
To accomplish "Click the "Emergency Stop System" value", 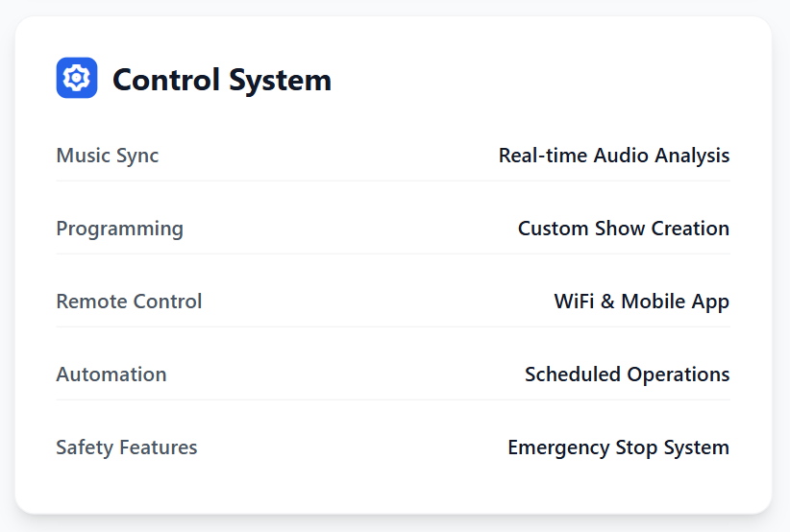I will point(619,447).
